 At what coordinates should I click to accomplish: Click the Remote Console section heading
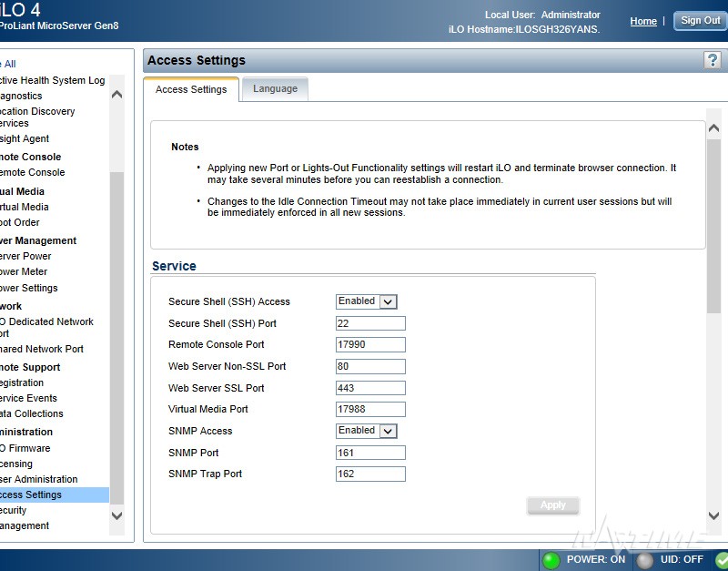pos(31,157)
